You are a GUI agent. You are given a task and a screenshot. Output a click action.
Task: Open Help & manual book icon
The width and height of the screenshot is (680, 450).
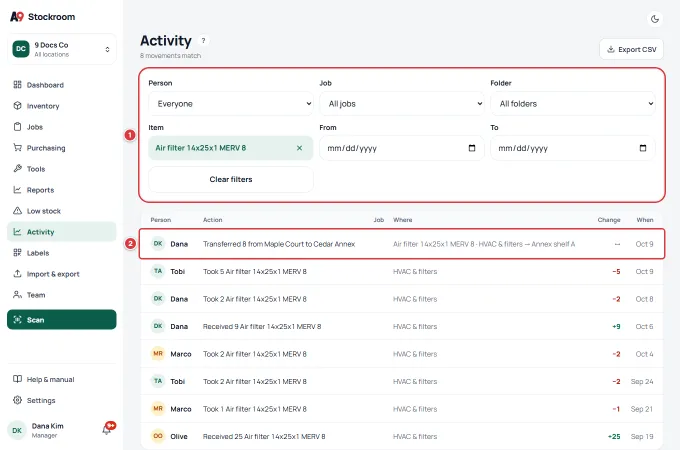(17, 379)
